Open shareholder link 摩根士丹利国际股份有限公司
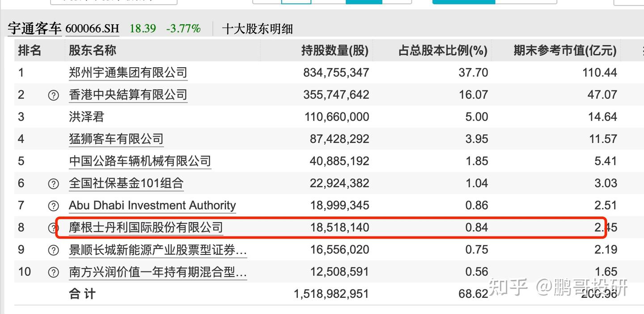This screenshot has height=314, width=644. point(146,228)
